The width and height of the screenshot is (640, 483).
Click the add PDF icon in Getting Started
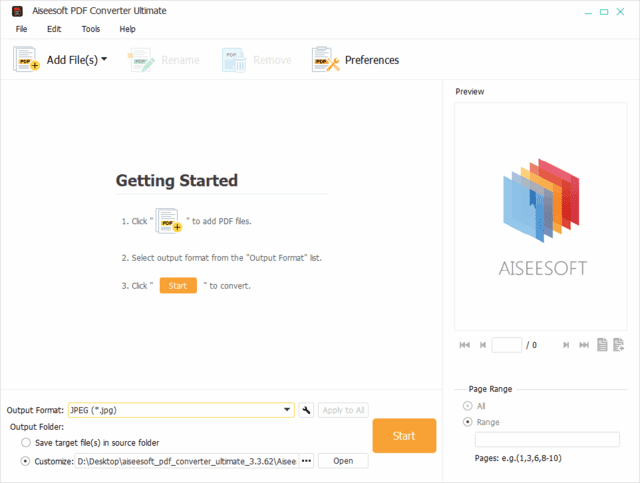[x=168, y=221]
